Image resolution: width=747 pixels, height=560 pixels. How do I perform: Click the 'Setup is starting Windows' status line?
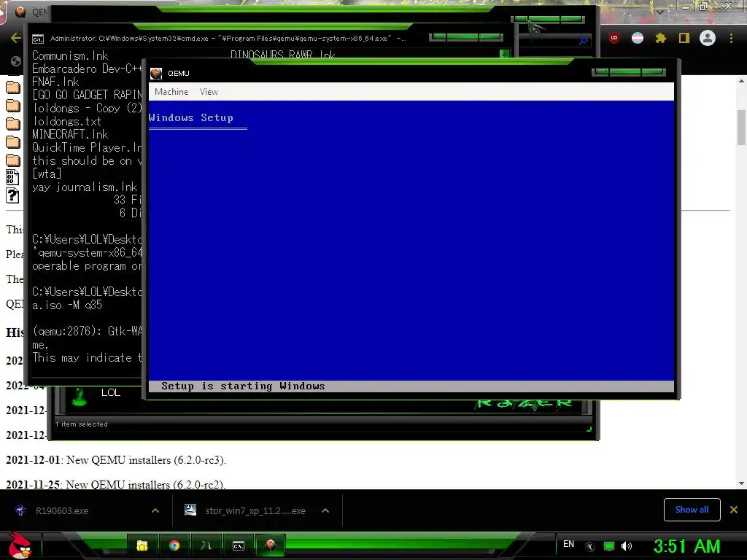[x=243, y=386]
